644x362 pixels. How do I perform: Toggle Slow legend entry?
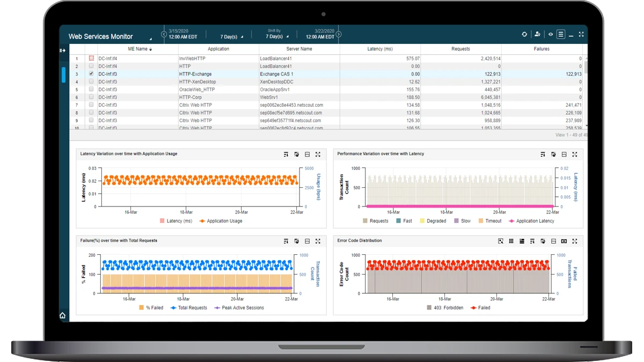462,221
